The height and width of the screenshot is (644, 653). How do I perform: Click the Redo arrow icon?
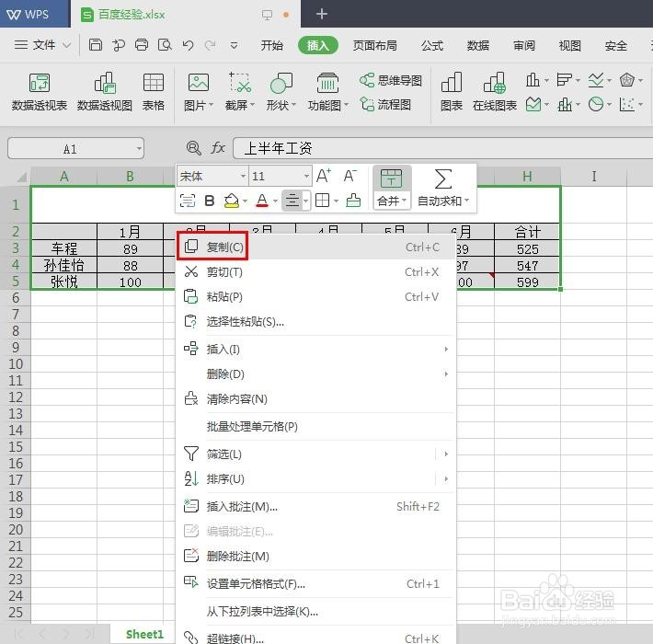[x=211, y=45]
